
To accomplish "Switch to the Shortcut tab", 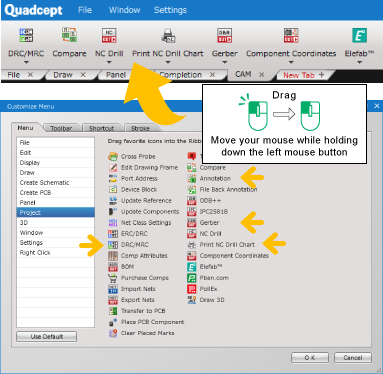I will [101, 128].
